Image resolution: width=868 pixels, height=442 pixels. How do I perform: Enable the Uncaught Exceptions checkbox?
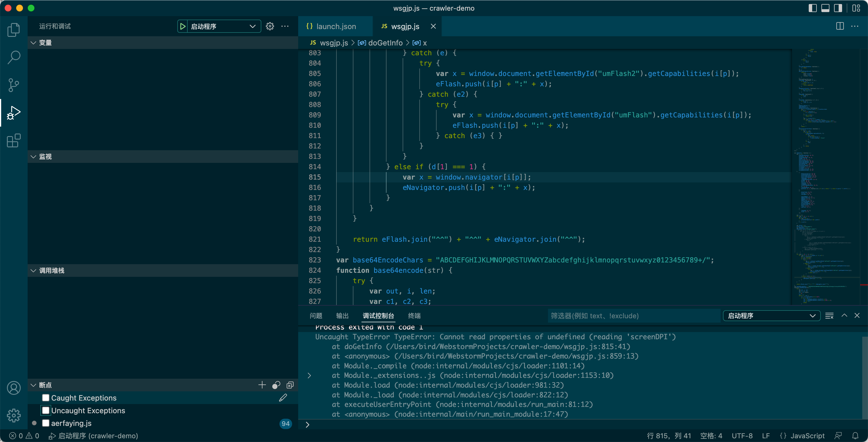pyautogui.click(x=46, y=410)
